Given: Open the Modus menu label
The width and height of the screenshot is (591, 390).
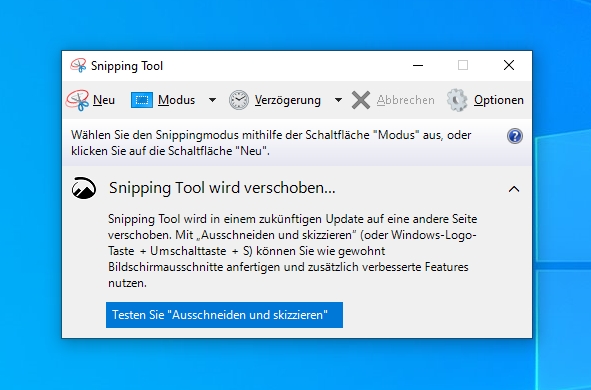Looking at the screenshot, I should click(x=176, y=100).
